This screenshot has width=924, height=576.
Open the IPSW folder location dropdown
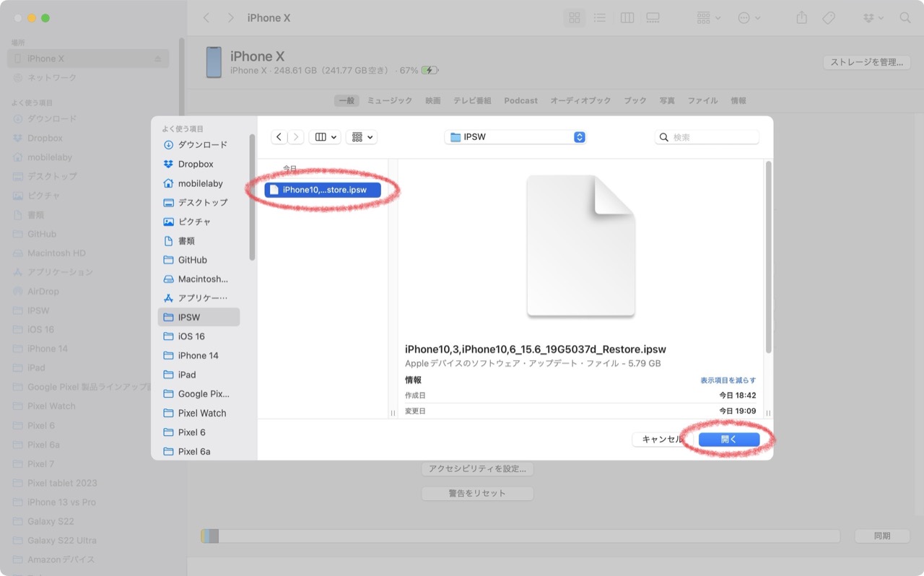(515, 137)
